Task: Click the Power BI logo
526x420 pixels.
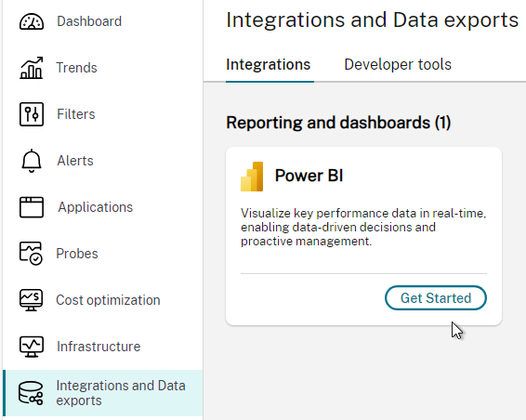Action: click(x=252, y=177)
